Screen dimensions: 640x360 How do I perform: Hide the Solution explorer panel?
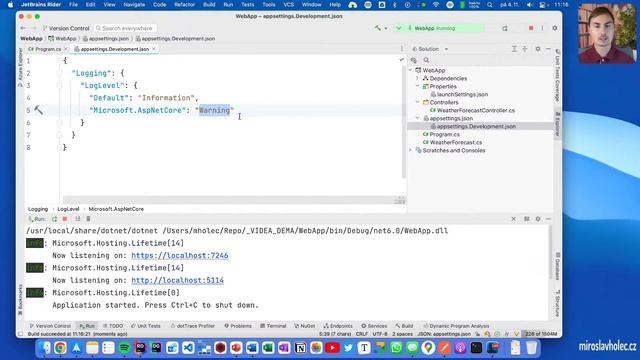548,49
